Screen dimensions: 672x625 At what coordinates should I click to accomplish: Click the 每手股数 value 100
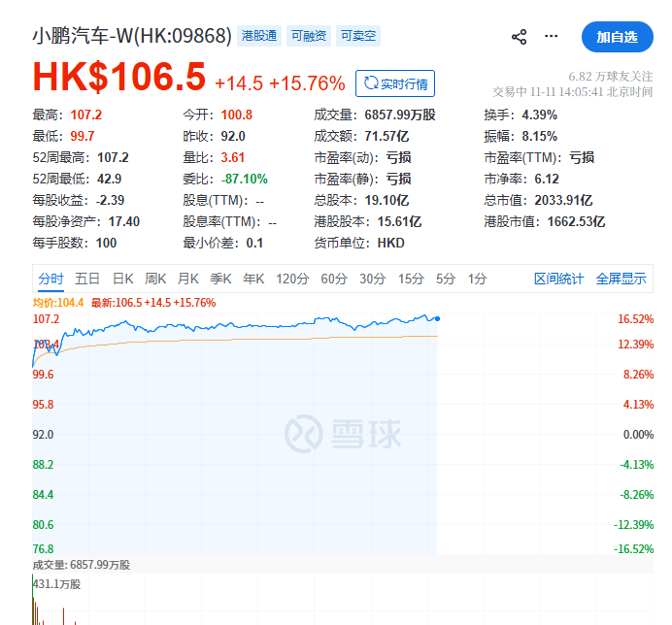tap(106, 243)
